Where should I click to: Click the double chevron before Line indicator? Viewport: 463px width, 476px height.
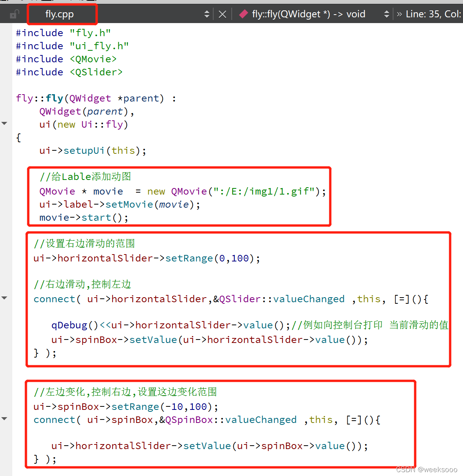coord(399,14)
